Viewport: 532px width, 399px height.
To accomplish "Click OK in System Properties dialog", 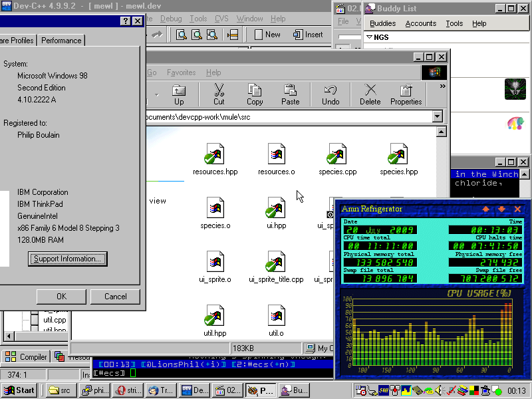I will click(61, 297).
